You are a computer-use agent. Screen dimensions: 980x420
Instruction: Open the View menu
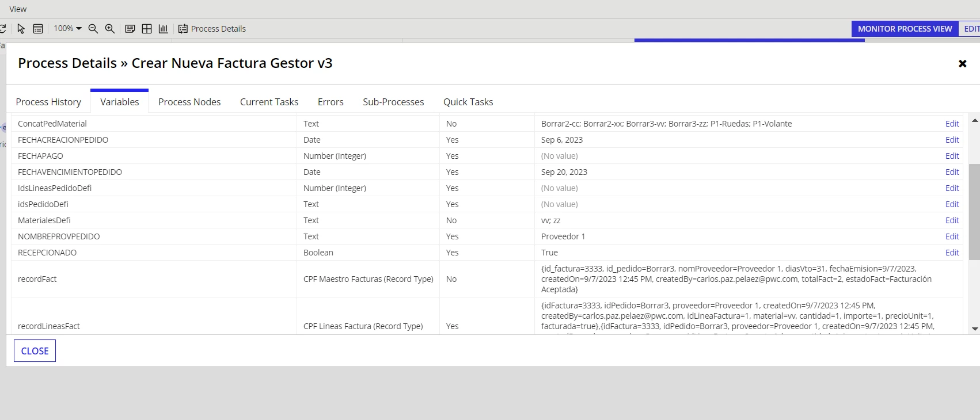point(18,9)
